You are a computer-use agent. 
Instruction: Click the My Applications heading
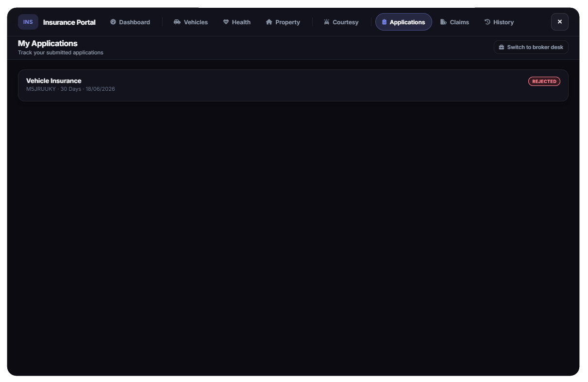[x=48, y=43]
